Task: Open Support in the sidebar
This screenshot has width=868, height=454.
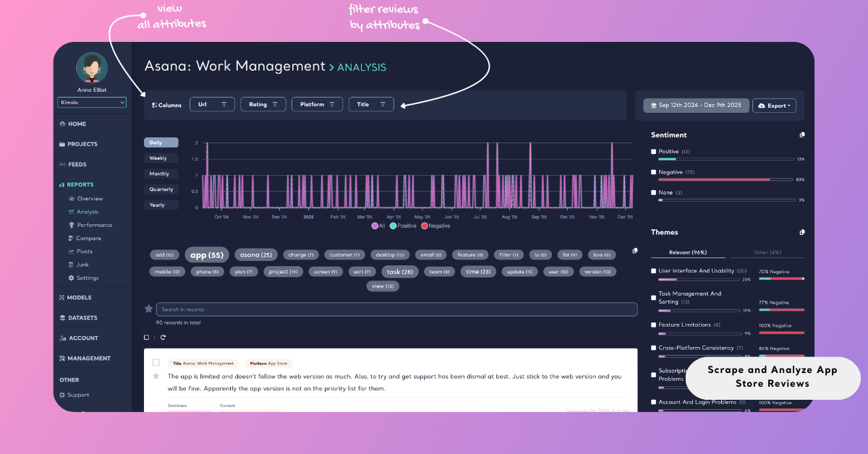Action: pyautogui.click(x=75, y=395)
